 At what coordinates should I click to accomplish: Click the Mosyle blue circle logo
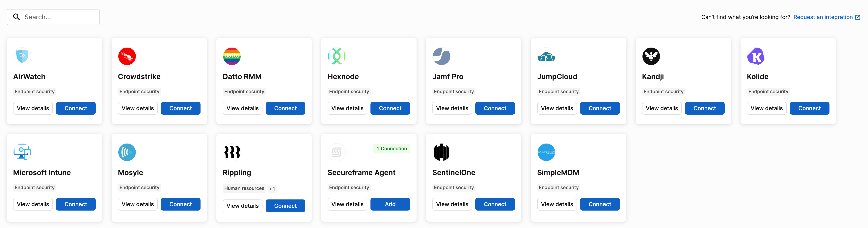click(127, 152)
